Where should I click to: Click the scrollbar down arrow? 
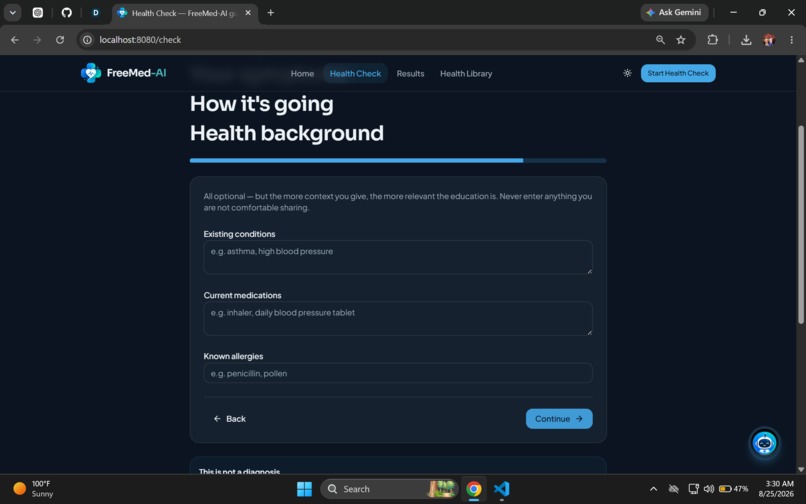pos(800,469)
